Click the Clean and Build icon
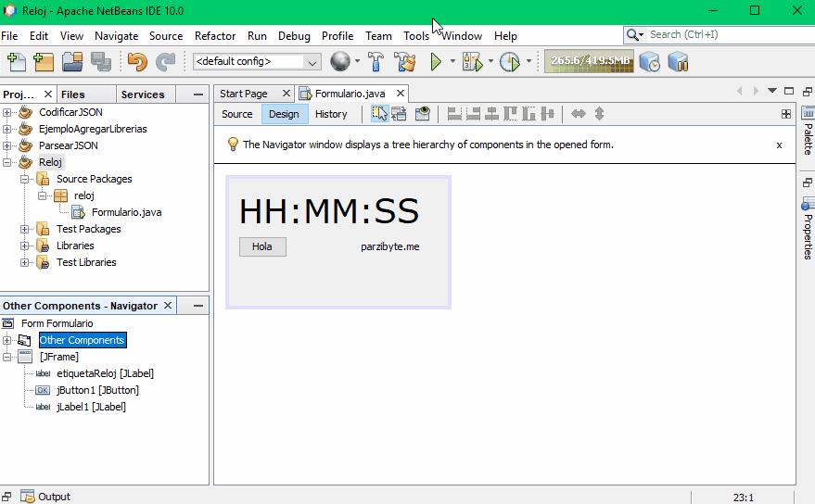Screen dimensions: 815x504 (405, 61)
